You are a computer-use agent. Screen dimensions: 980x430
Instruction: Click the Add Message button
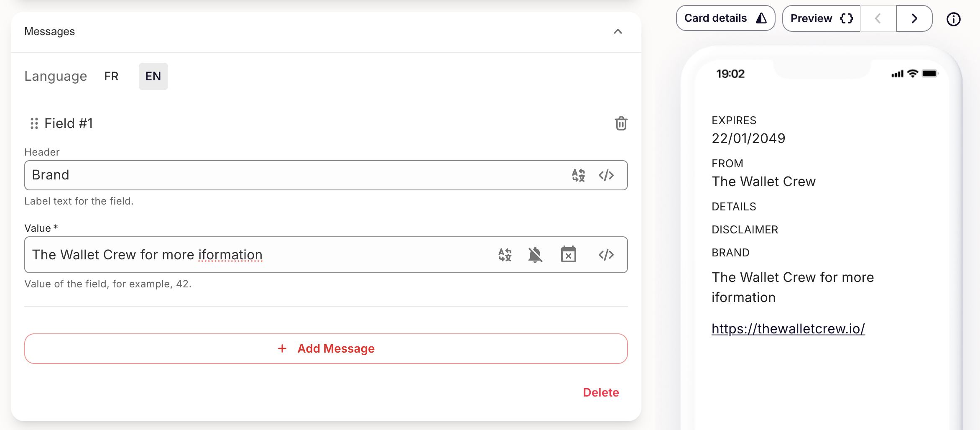click(326, 348)
